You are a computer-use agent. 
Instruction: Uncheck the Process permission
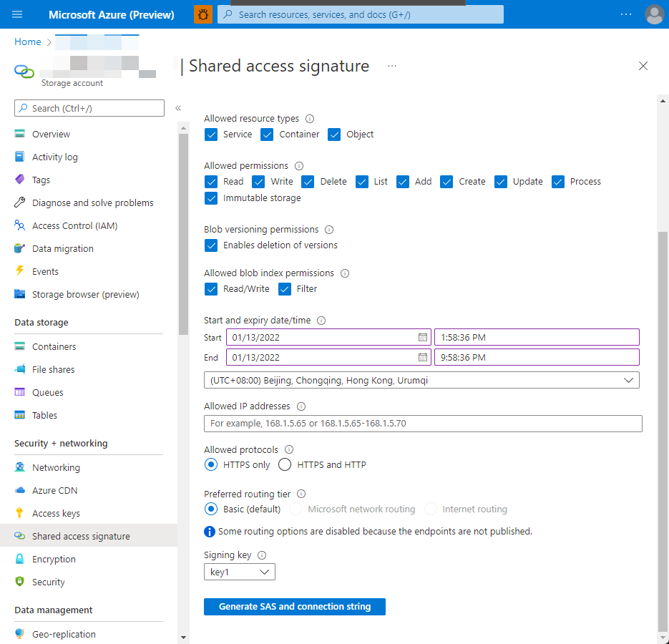557,182
